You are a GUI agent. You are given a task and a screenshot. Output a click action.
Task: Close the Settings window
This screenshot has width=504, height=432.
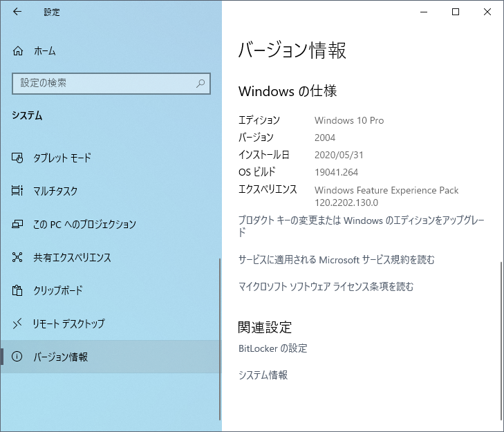click(487, 12)
